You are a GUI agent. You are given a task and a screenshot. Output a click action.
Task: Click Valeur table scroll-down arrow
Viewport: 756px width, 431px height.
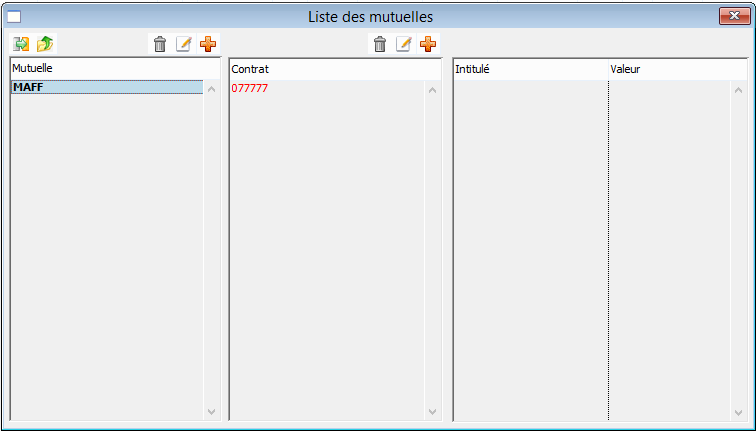point(738,413)
